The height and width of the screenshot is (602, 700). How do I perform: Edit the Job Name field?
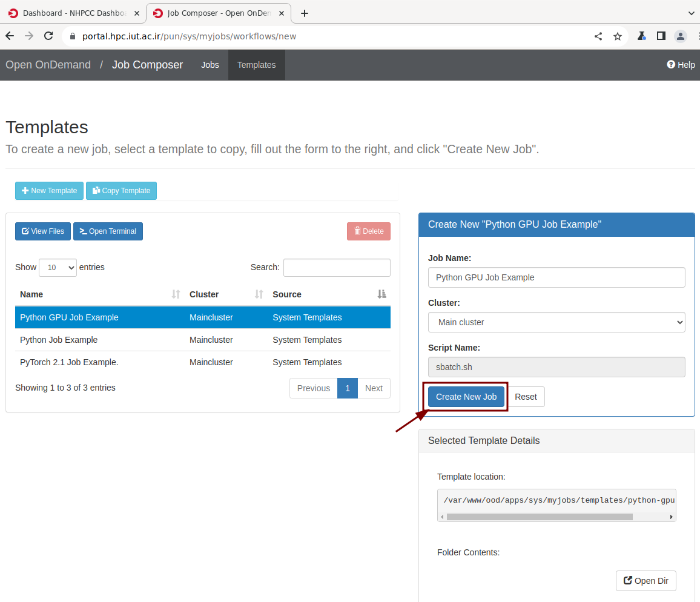(x=556, y=277)
